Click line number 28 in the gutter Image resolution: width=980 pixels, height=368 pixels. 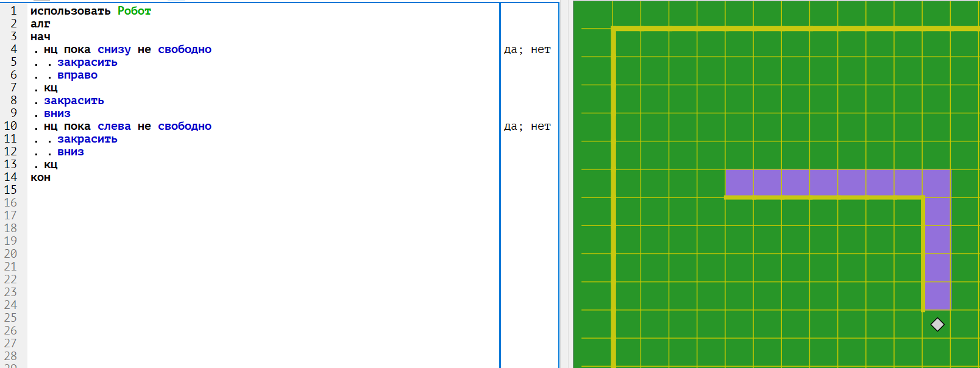[10, 356]
